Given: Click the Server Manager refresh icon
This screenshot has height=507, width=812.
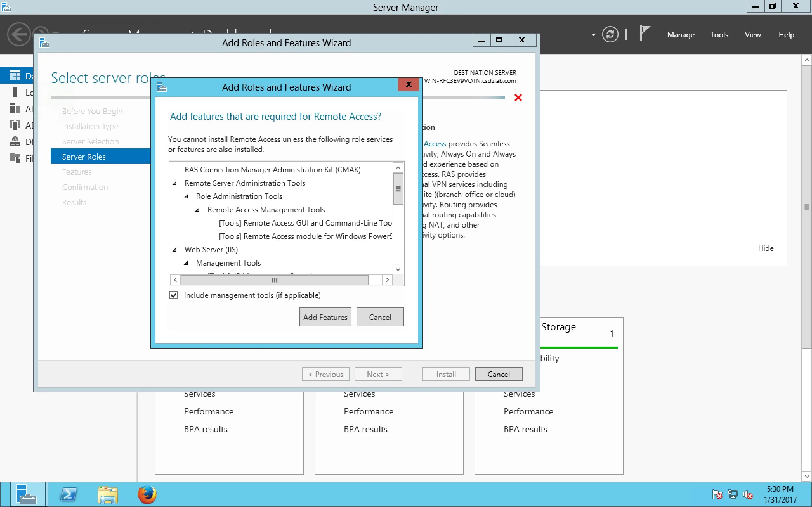Looking at the screenshot, I should click(610, 34).
